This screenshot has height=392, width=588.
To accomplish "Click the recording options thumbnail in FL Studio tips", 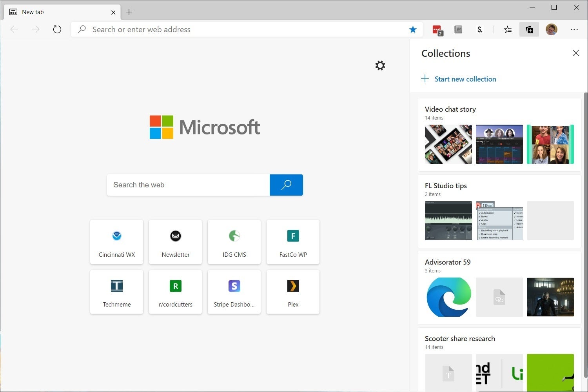I will point(499,221).
